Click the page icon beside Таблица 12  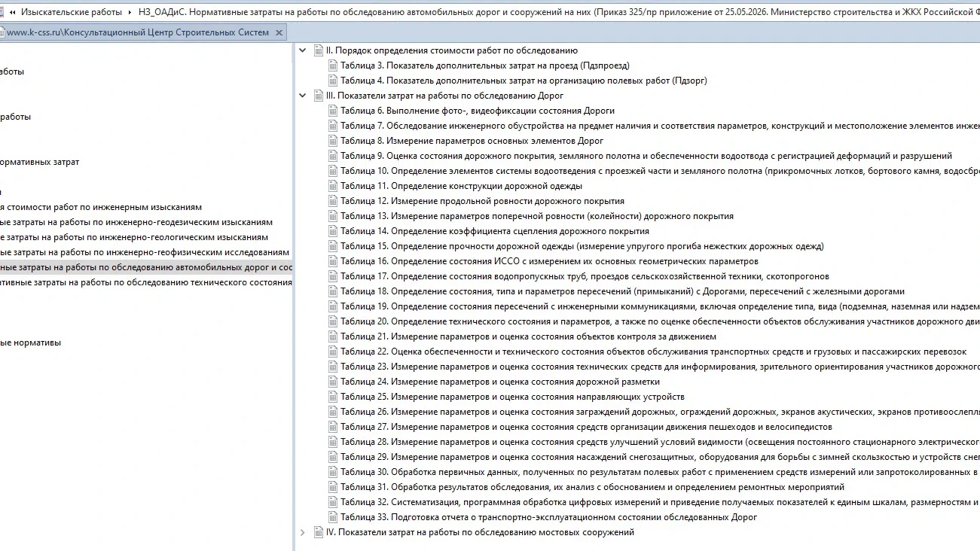click(x=333, y=201)
